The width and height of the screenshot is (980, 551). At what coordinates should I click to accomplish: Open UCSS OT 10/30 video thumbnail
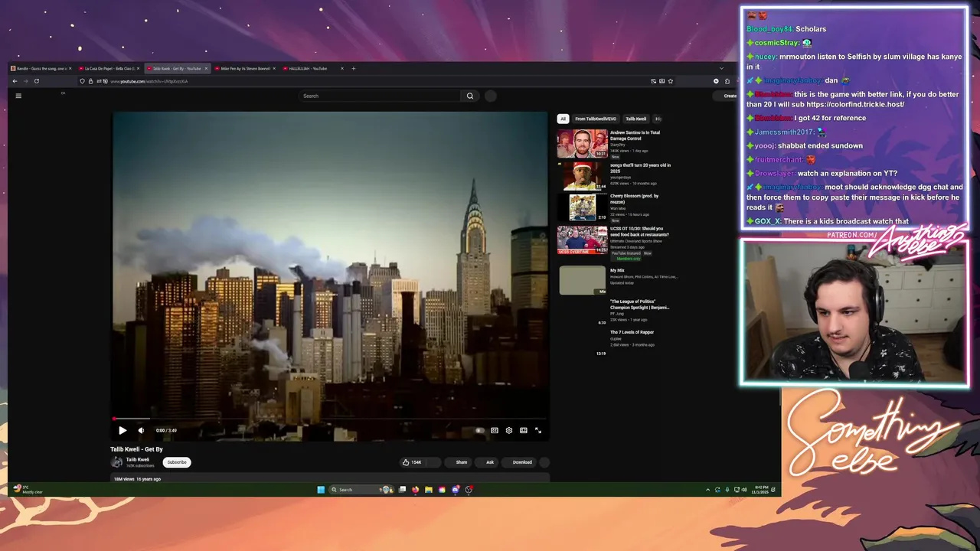582,240
